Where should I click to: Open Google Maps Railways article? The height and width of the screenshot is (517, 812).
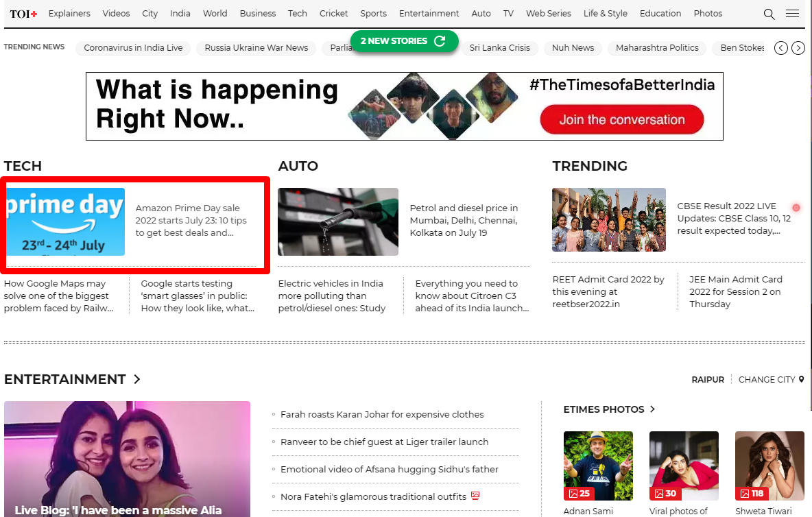click(59, 296)
